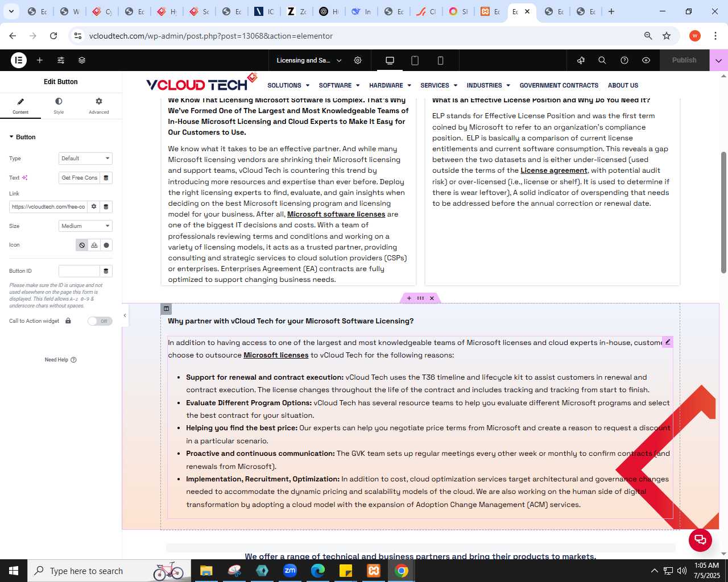
Task: Open the Size dropdown
Action: coord(85,226)
